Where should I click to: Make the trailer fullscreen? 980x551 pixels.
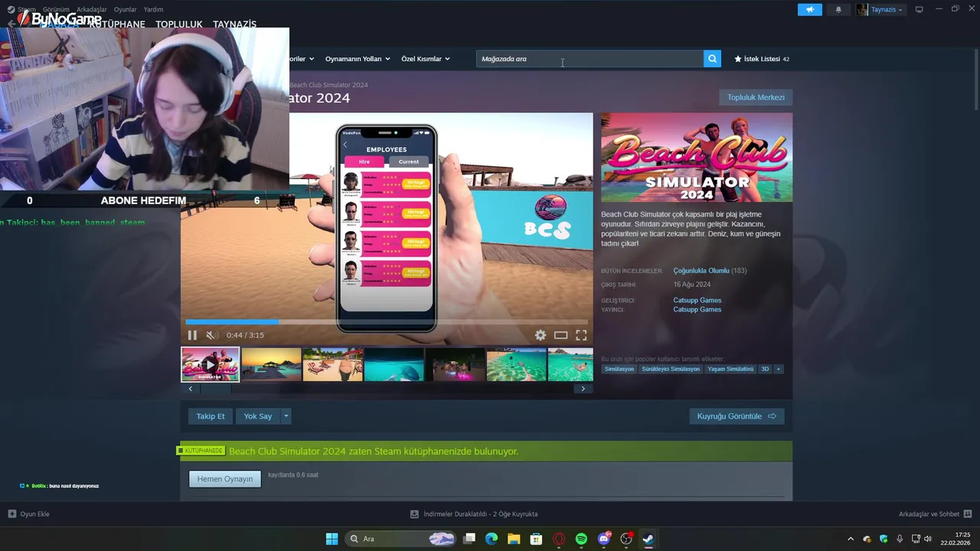coord(581,335)
